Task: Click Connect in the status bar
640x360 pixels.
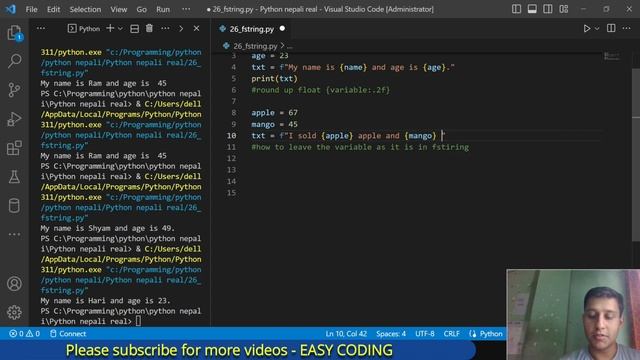Action: [68, 333]
